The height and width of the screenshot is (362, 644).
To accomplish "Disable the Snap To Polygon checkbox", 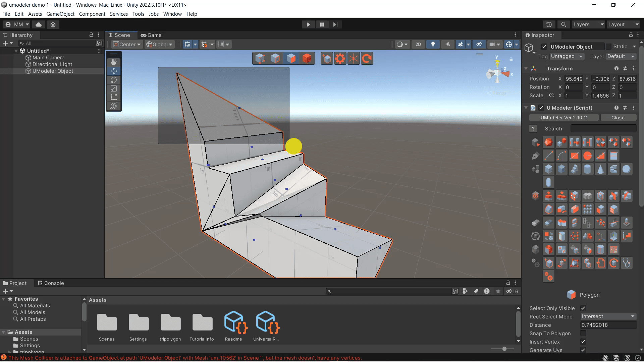I will [583, 334].
